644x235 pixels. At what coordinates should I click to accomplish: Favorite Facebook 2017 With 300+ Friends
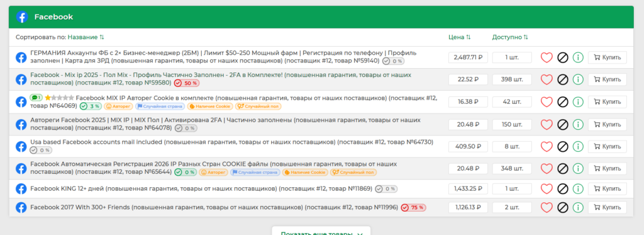(x=547, y=207)
